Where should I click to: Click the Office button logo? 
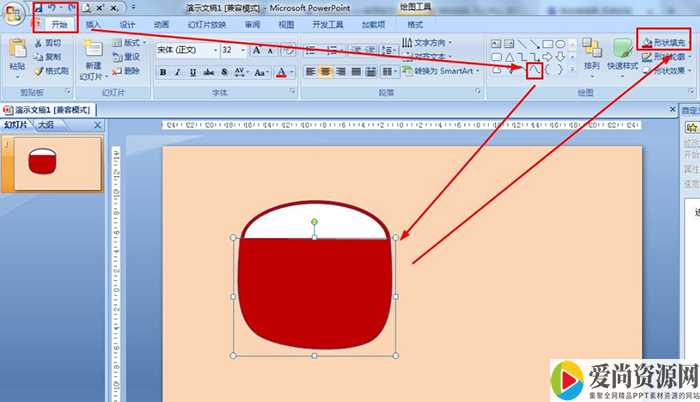click(14, 14)
